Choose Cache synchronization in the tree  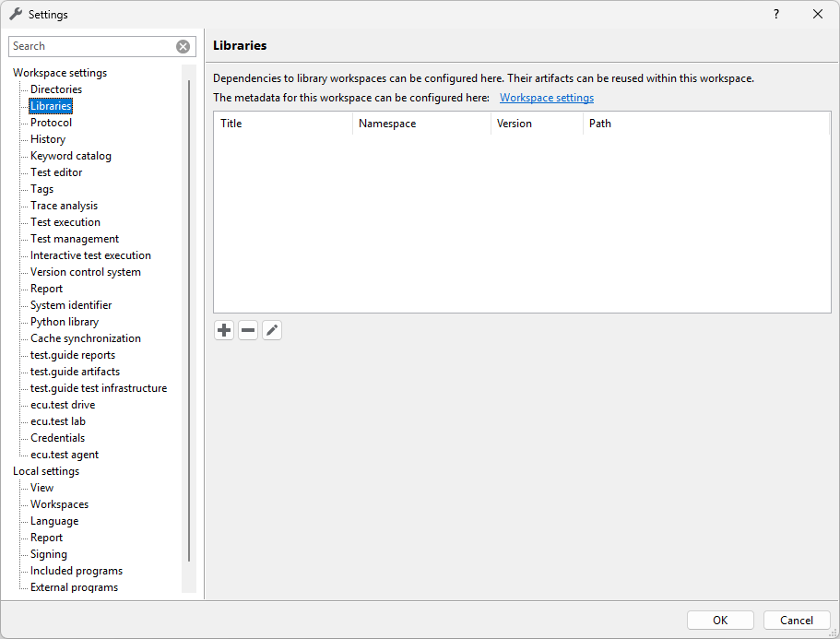coord(85,338)
